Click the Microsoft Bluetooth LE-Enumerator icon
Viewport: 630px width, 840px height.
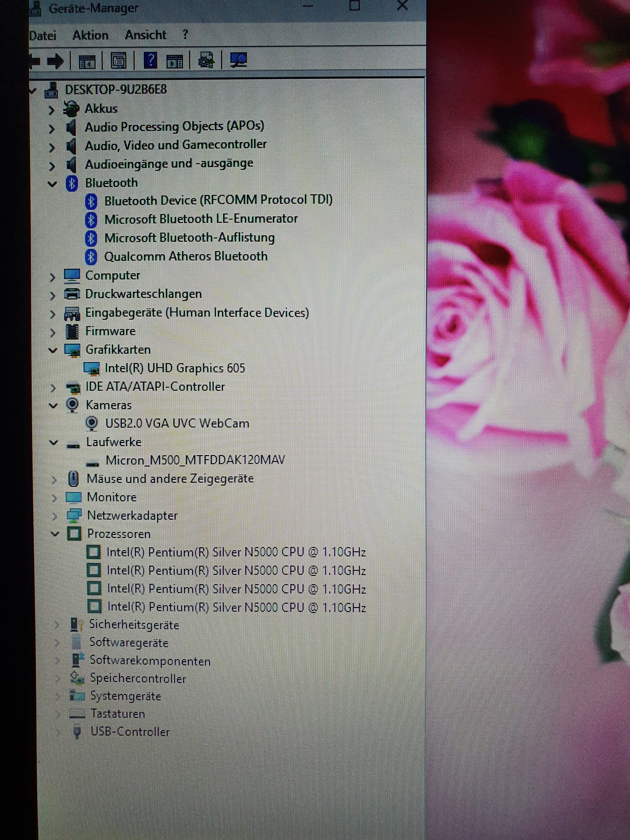coord(91,220)
